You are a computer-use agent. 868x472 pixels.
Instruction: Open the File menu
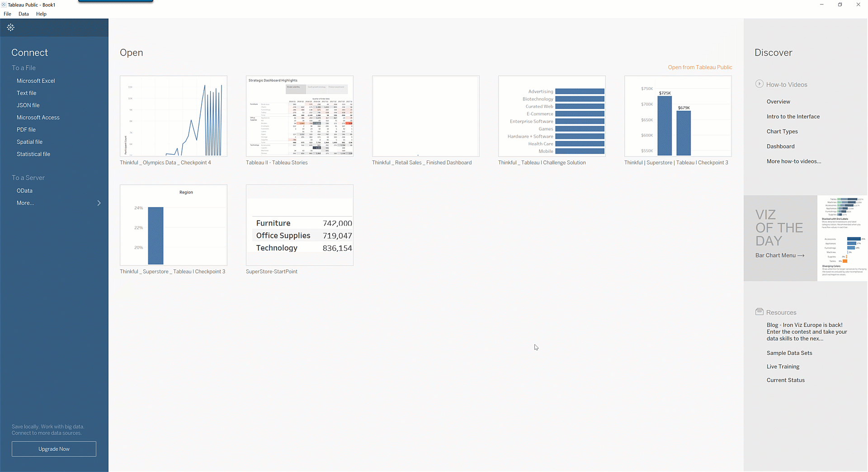[x=7, y=14]
